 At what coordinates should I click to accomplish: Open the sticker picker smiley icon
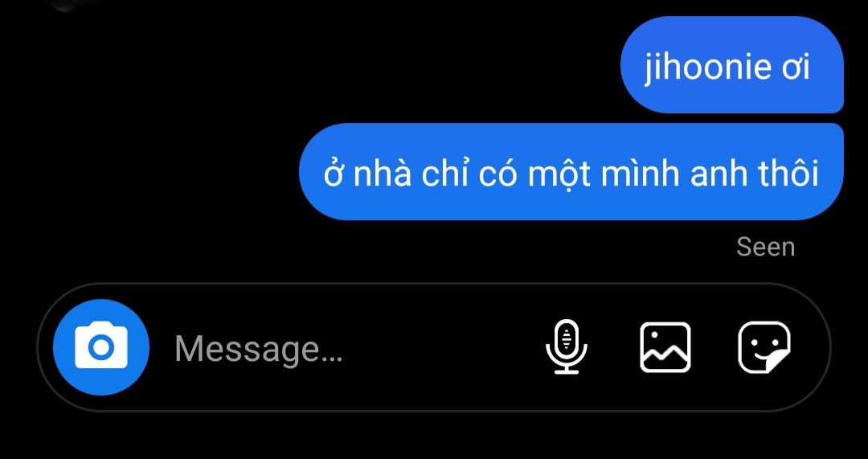coord(764,347)
